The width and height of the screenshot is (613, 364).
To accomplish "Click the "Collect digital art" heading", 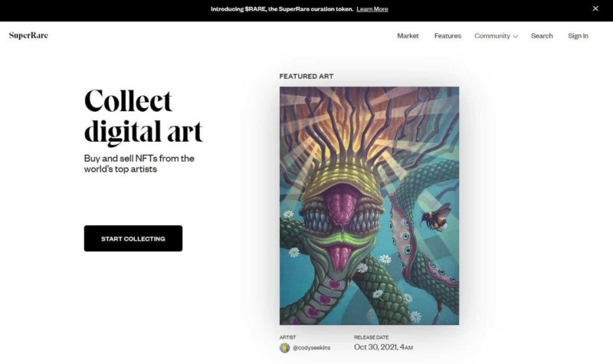I will 143,116.
